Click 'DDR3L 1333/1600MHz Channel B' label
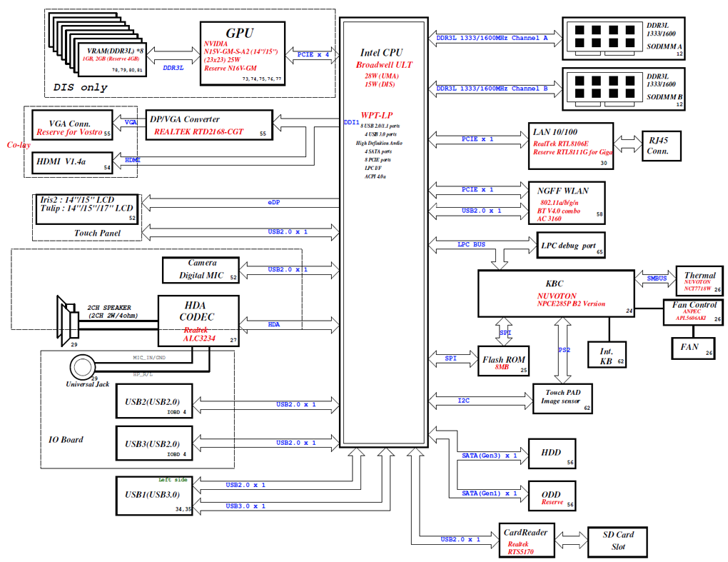 (492, 89)
